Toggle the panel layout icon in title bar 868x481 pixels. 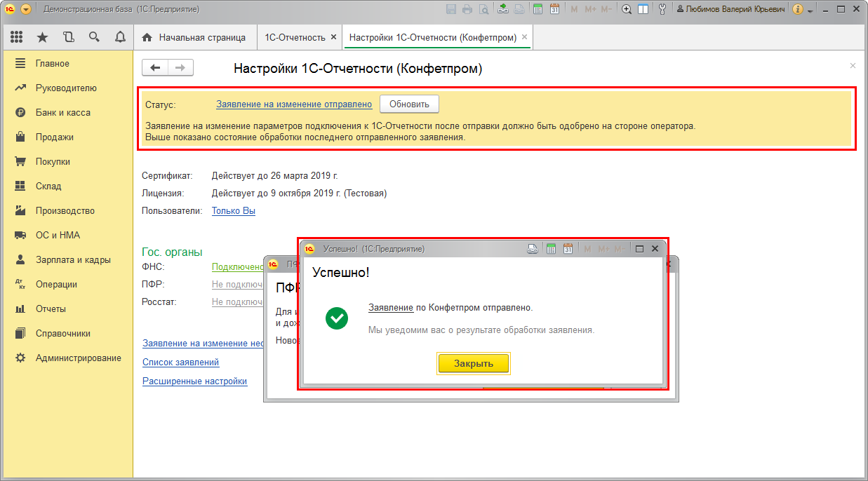643,9
